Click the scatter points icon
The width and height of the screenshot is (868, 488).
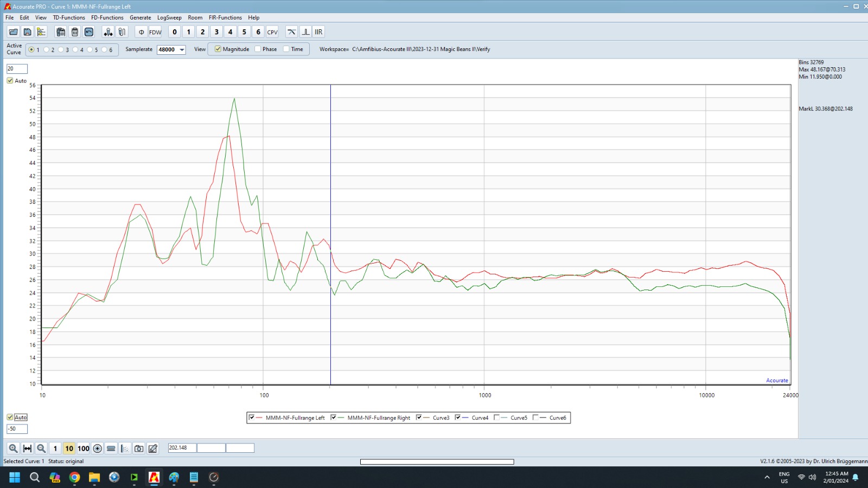coord(125,448)
